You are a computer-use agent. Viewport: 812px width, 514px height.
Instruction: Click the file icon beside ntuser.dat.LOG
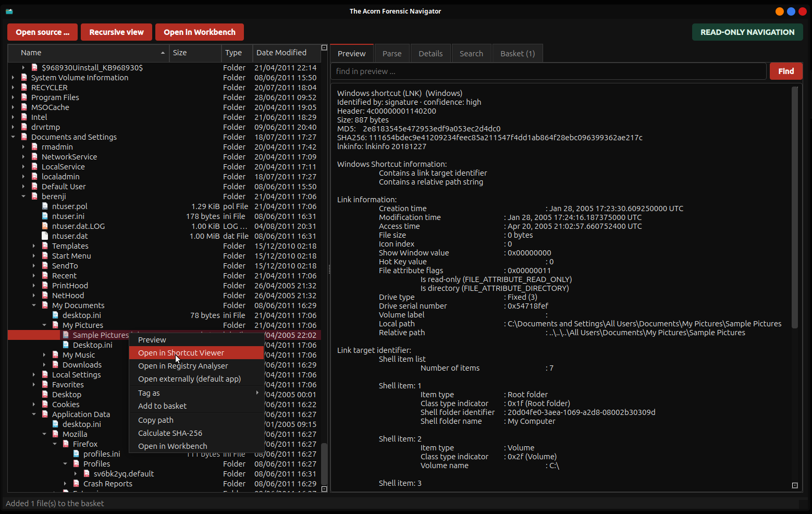tap(45, 226)
